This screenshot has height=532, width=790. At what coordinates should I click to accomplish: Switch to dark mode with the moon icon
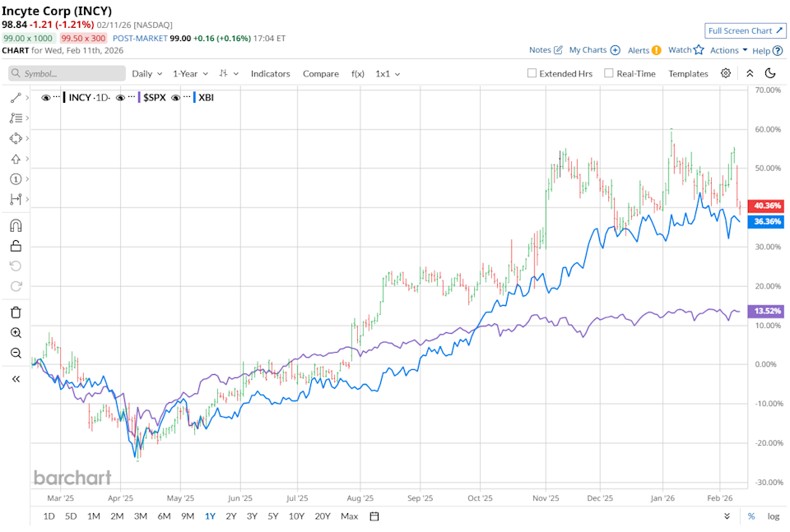click(x=770, y=73)
